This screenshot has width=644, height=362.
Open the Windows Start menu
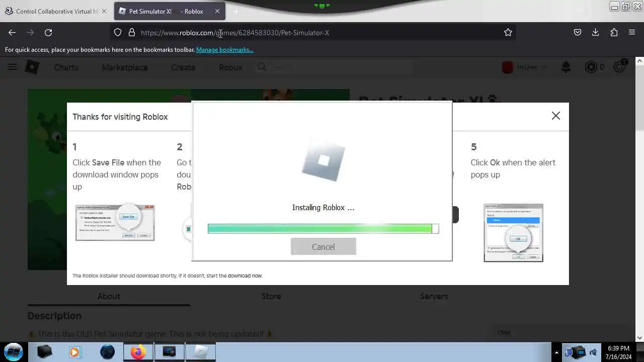pos(14,352)
